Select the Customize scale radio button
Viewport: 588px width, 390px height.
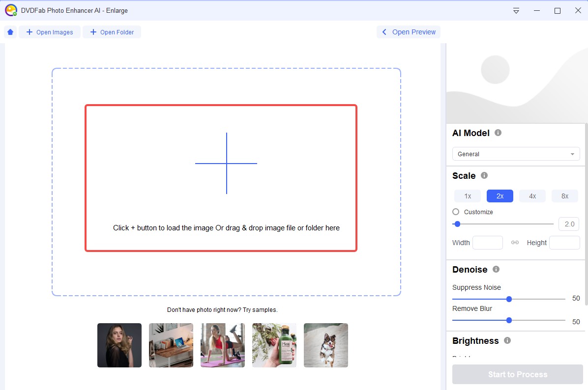pyautogui.click(x=455, y=212)
